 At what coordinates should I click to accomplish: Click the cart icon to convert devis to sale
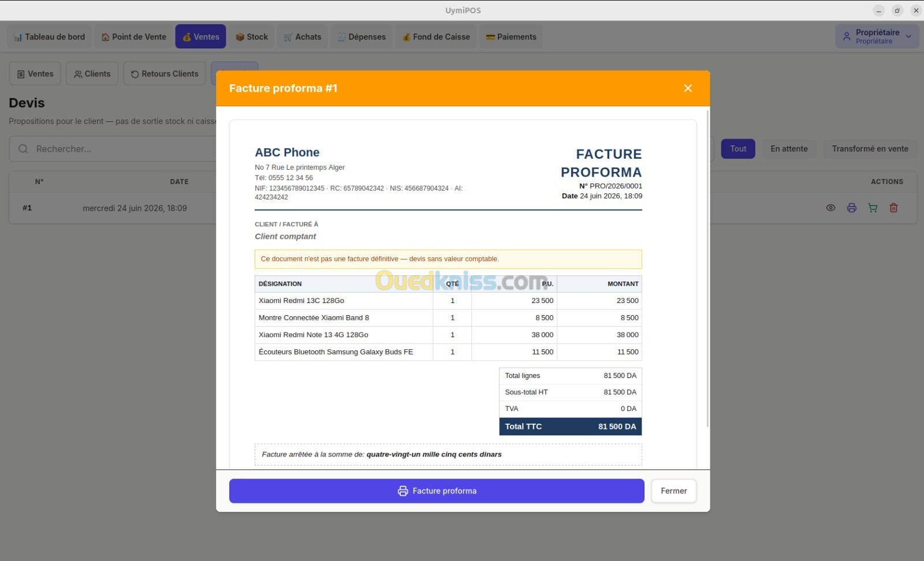873,208
